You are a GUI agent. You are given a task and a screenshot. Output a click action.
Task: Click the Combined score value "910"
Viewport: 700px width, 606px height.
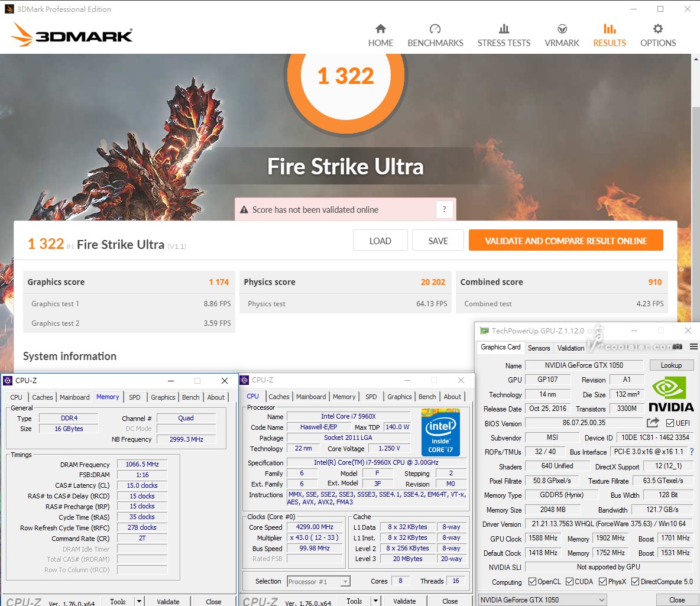(655, 282)
